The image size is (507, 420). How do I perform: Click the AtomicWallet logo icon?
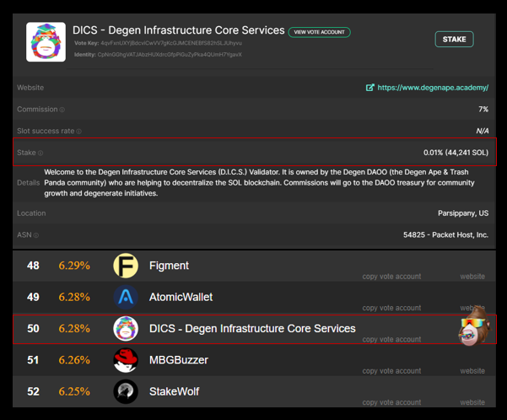point(126,297)
